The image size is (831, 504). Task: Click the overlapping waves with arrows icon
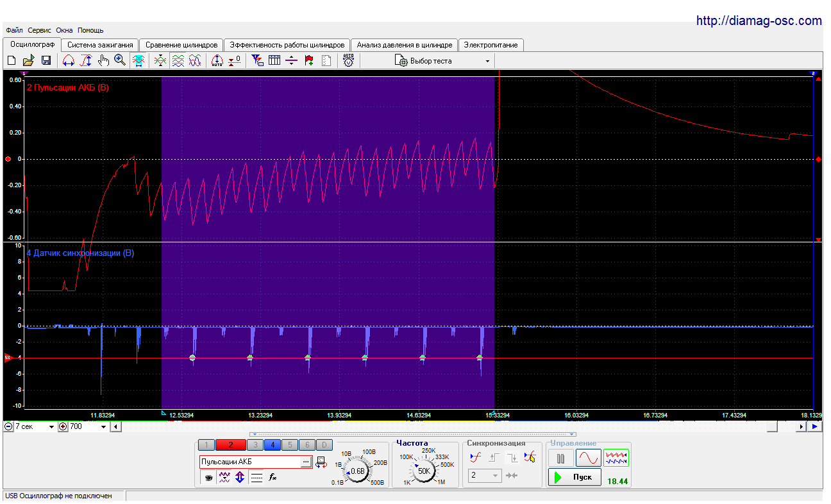pos(160,60)
